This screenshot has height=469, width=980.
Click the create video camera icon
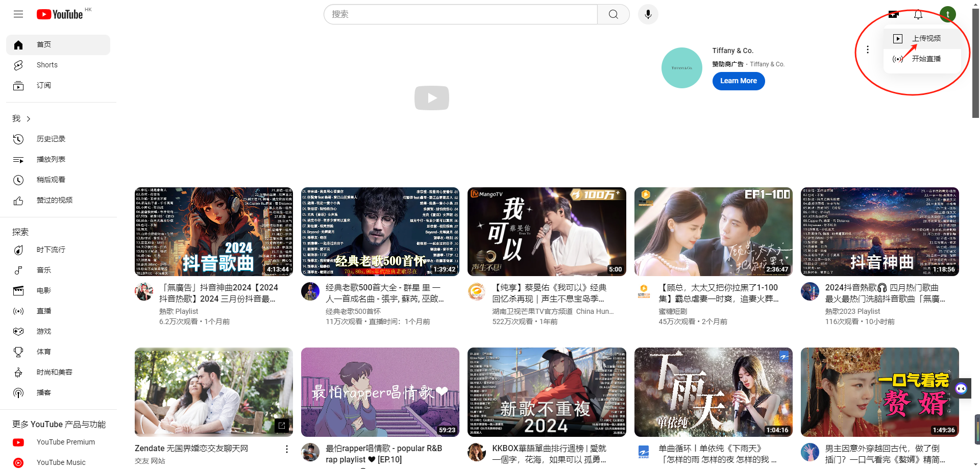[x=893, y=14]
